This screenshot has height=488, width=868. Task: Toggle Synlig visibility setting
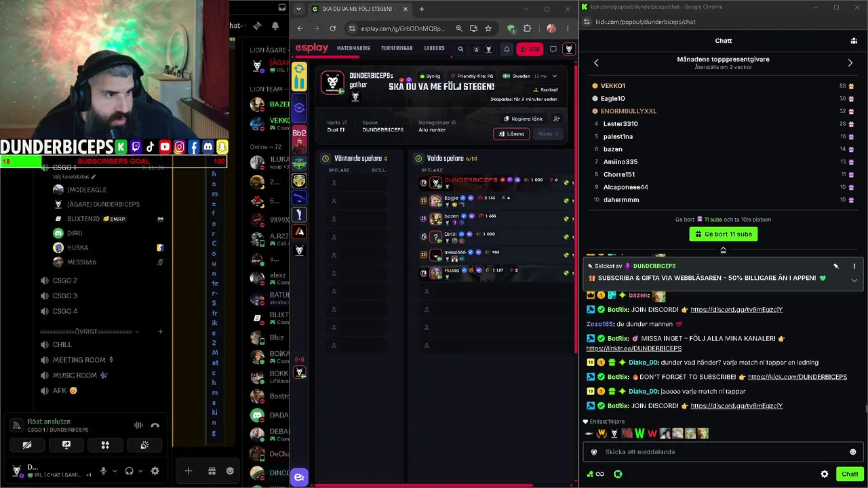(x=430, y=76)
